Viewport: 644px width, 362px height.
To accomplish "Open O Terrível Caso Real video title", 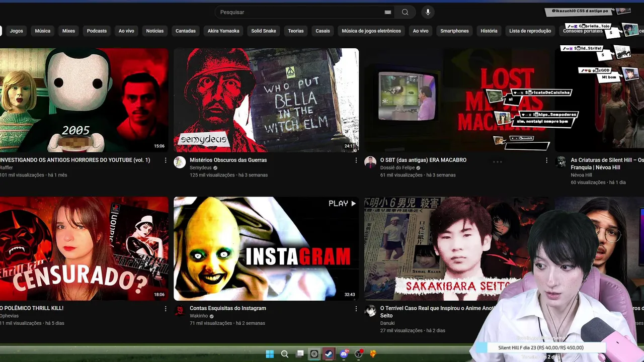I will (438, 312).
